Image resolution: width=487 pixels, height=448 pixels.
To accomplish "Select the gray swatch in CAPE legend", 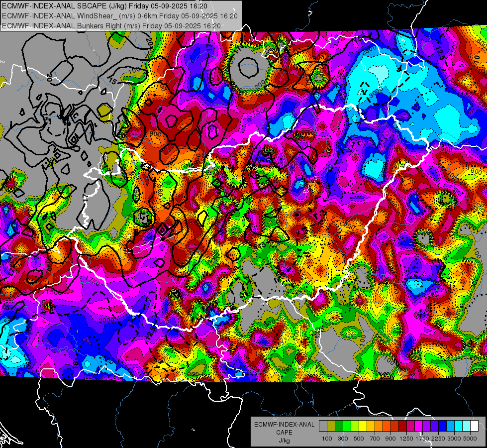I will pos(323,426).
